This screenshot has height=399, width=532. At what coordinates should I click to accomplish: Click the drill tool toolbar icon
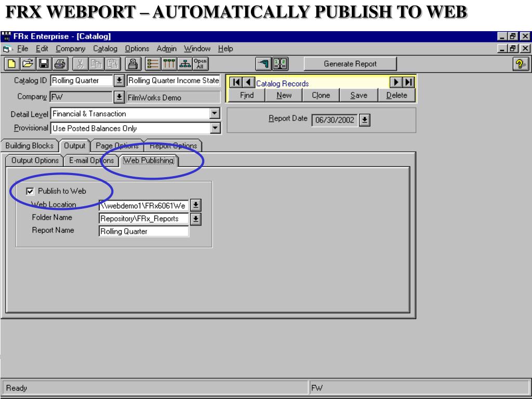[263, 64]
